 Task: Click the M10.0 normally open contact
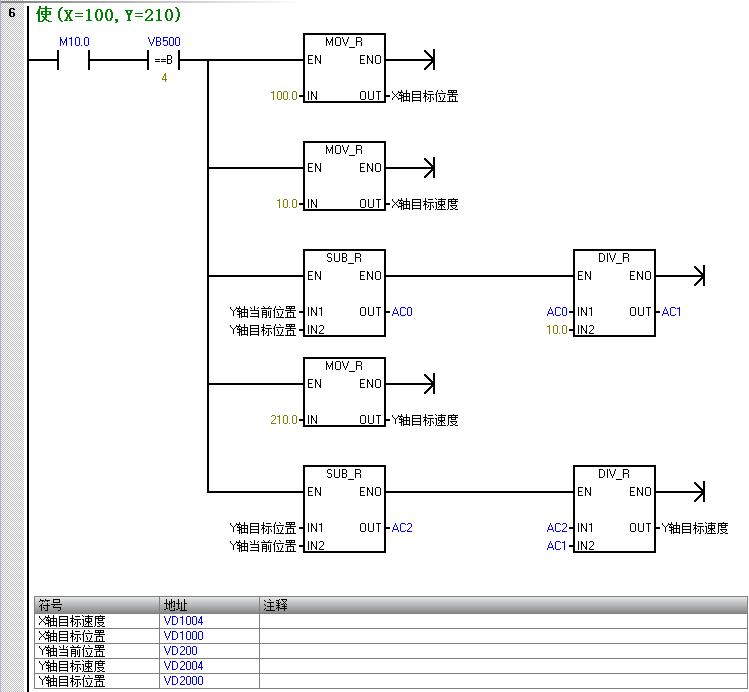pyautogui.click(x=74, y=60)
